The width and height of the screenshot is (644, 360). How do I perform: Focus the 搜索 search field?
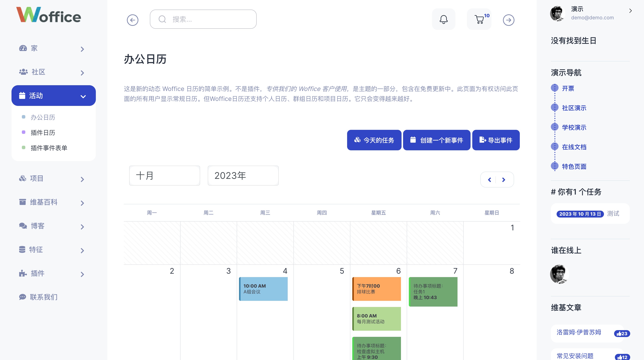point(203,19)
